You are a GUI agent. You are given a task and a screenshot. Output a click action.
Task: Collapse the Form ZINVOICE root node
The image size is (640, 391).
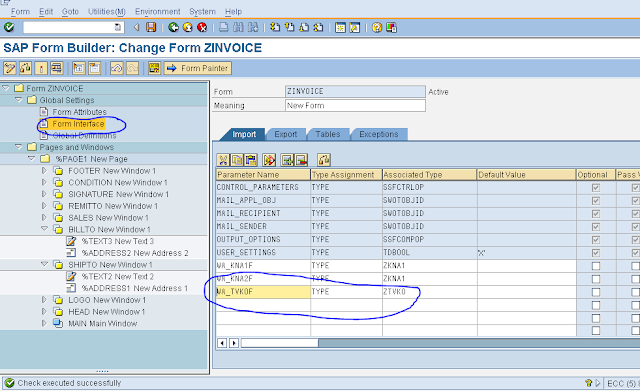click(x=5, y=88)
